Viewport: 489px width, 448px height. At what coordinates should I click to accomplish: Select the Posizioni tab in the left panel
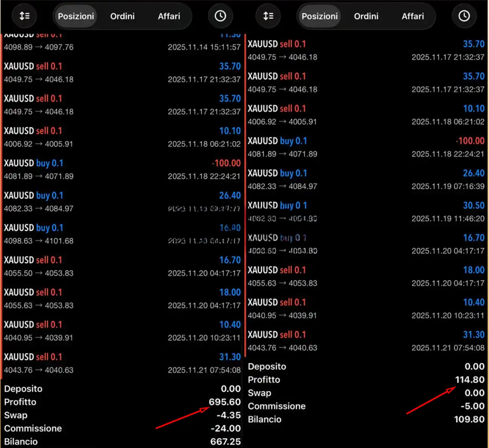(x=76, y=16)
